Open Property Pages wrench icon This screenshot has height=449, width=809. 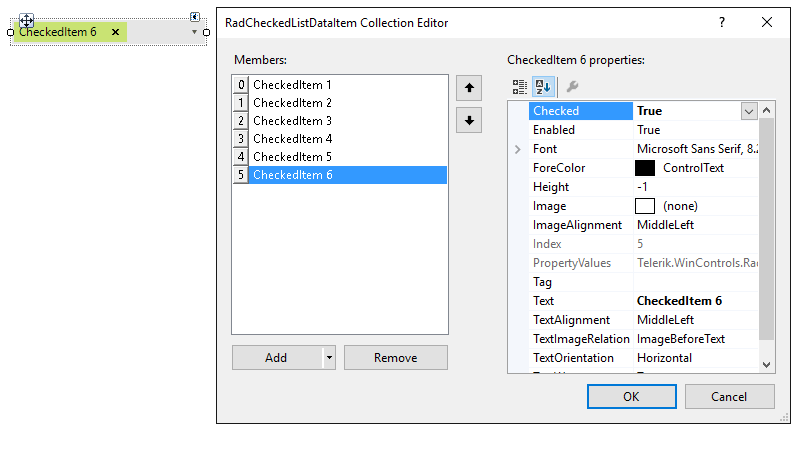pyautogui.click(x=572, y=87)
